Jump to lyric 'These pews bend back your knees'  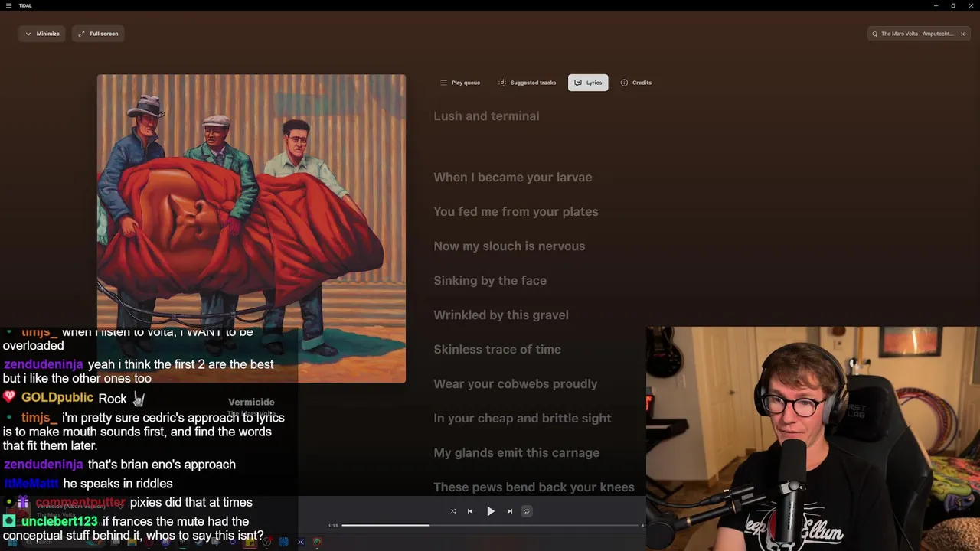pos(534,487)
